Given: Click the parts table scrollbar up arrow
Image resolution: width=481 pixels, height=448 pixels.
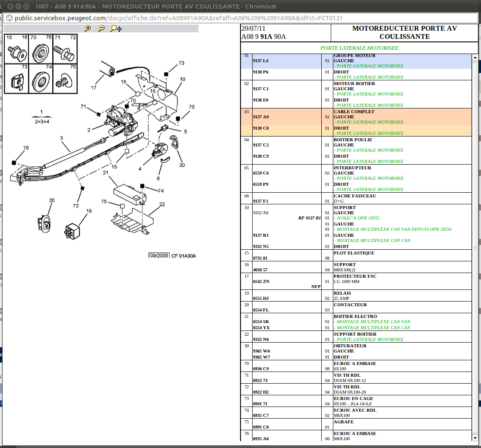Looking at the screenshot, I should click(475, 57).
